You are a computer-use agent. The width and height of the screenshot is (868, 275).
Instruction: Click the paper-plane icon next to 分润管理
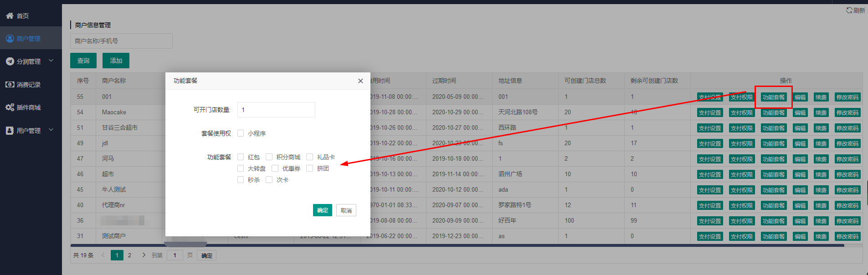pos(10,61)
